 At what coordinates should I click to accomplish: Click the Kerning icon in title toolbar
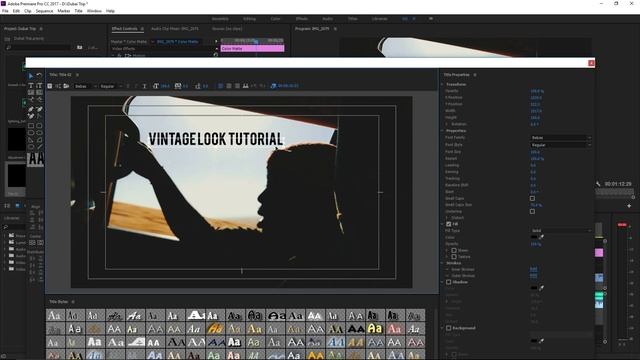point(178,86)
